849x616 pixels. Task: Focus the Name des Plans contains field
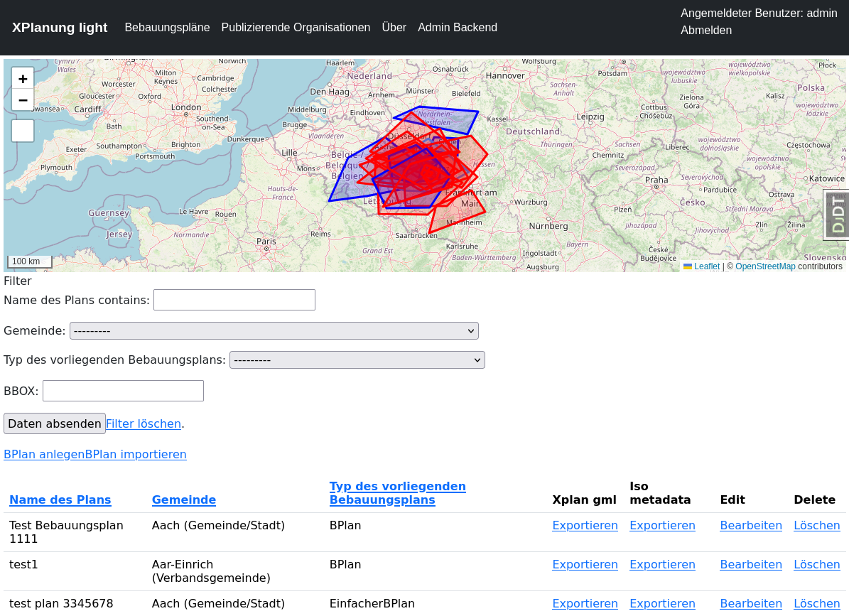click(x=234, y=300)
